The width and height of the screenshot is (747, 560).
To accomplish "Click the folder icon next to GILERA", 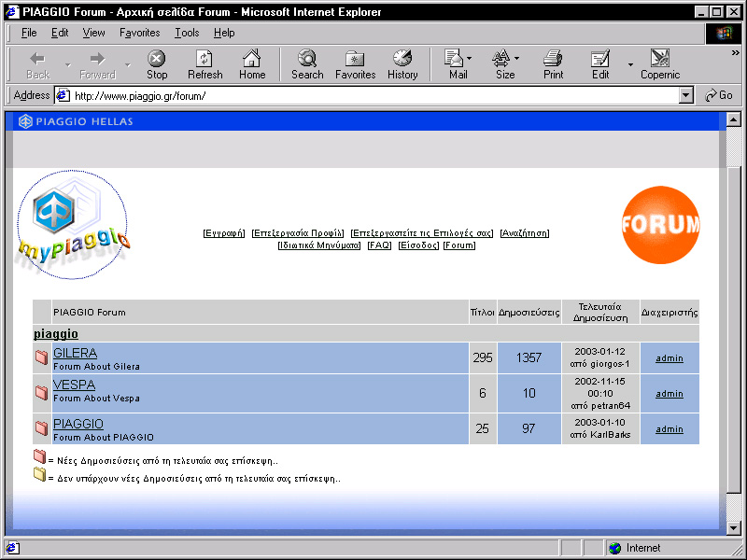I will (41, 357).
